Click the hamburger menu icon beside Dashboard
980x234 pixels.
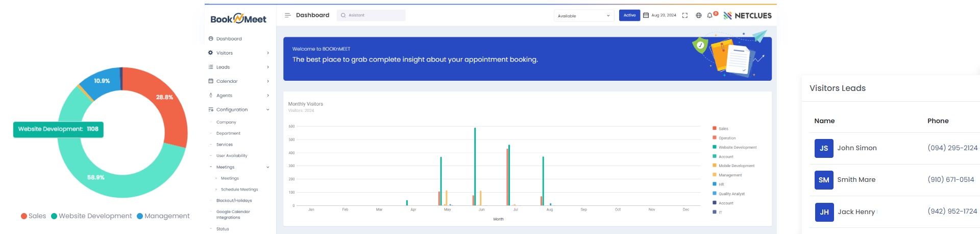pos(288,15)
